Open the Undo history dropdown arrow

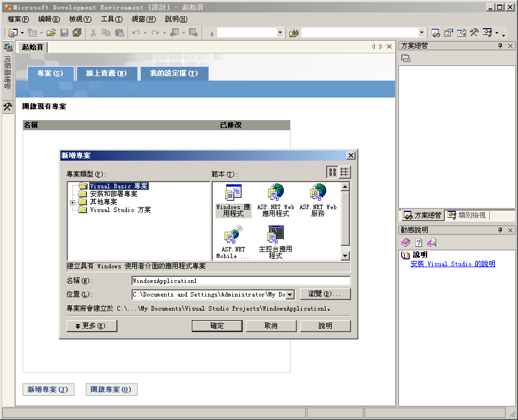tap(145, 33)
